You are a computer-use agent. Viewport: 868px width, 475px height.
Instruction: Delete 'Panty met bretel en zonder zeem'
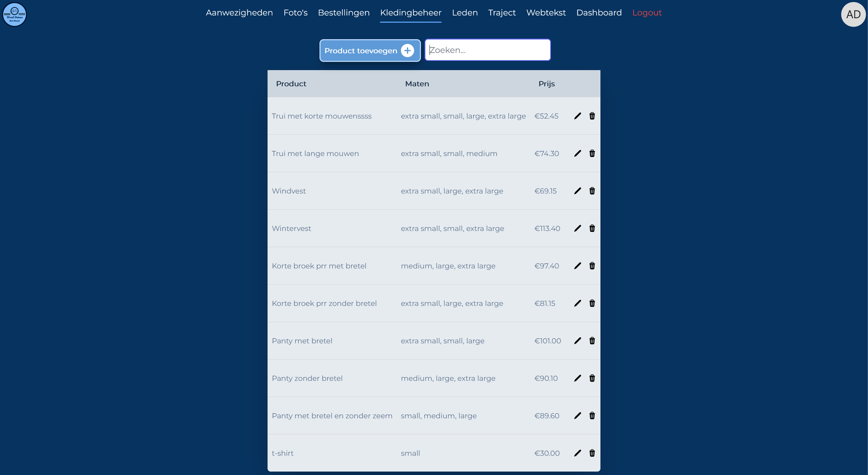tap(592, 416)
